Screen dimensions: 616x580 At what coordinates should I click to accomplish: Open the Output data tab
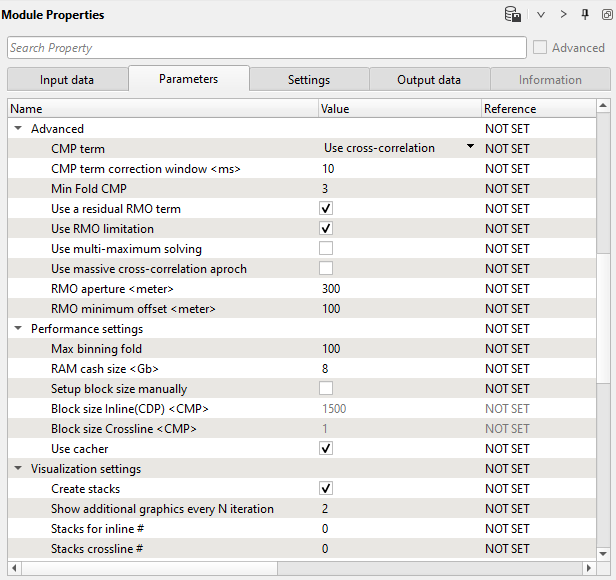click(429, 80)
